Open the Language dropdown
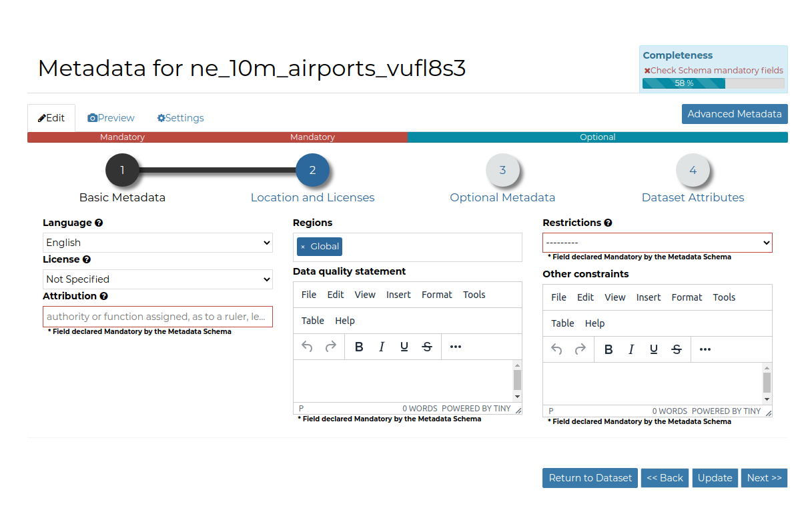The height and width of the screenshot is (510, 812). tap(157, 242)
